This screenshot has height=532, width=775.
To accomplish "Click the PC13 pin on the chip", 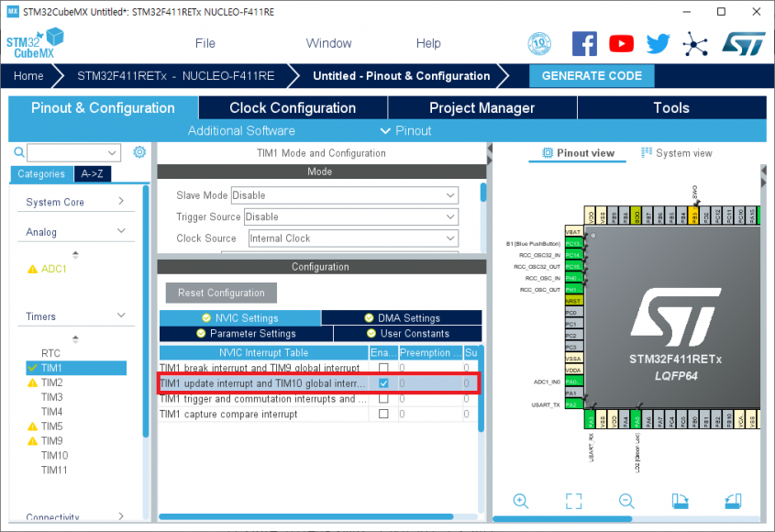I will tap(574, 243).
